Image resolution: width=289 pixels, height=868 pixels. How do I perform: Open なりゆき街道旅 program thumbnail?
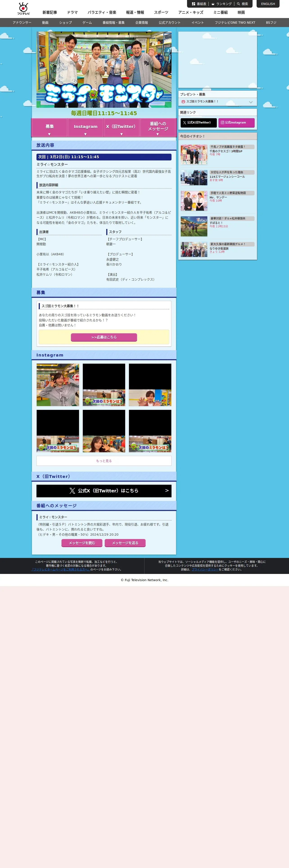coord(194,249)
